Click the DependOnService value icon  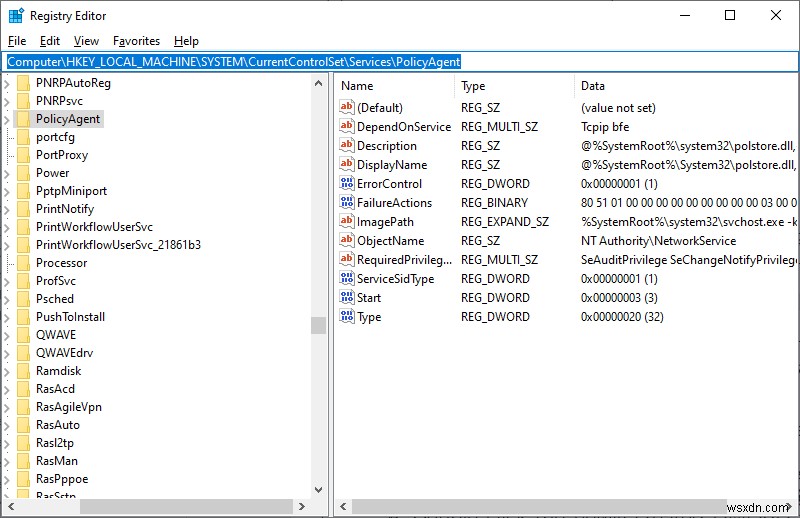tap(347, 126)
